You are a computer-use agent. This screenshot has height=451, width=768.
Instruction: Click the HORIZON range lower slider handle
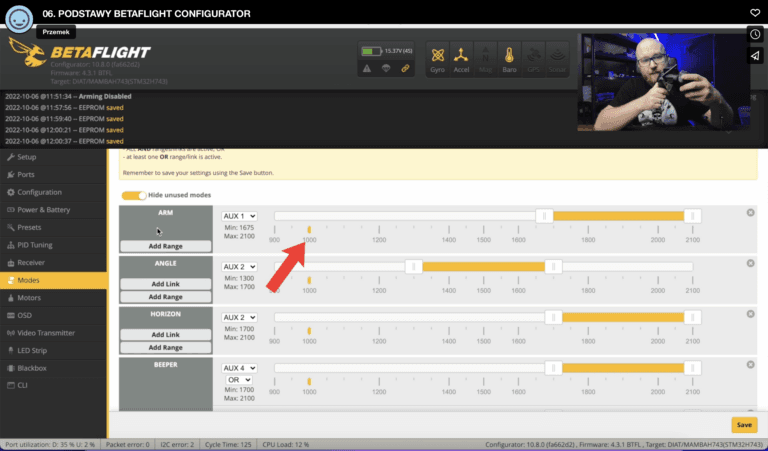point(553,317)
